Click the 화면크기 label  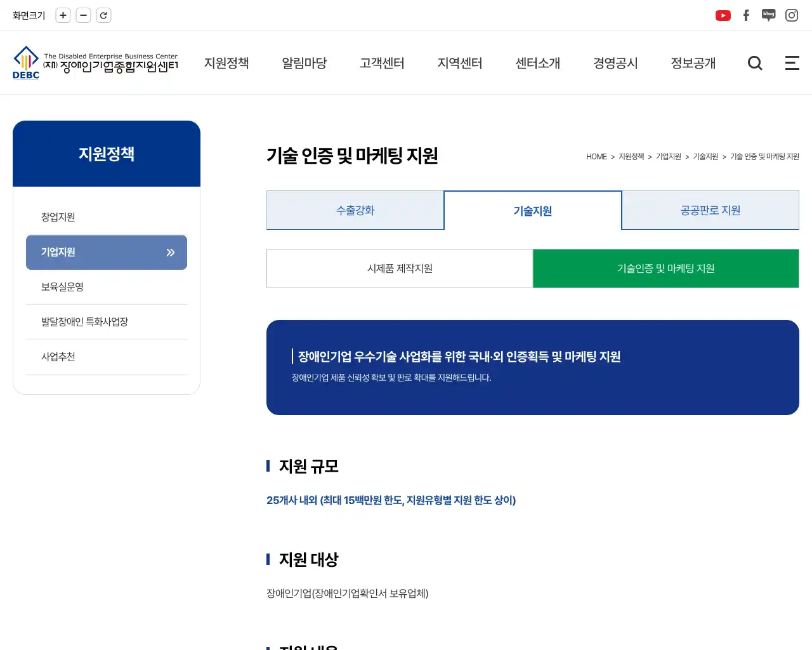(29, 15)
